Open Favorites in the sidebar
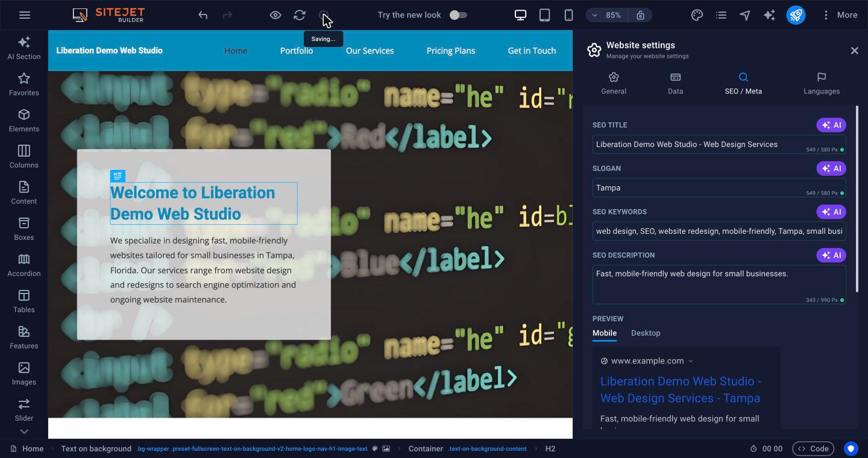 [x=24, y=84]
